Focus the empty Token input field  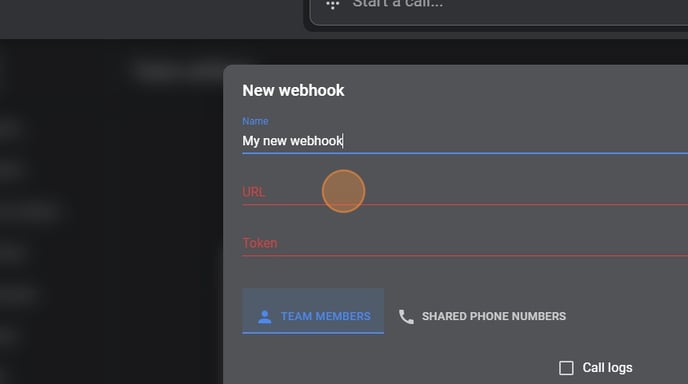465,243
